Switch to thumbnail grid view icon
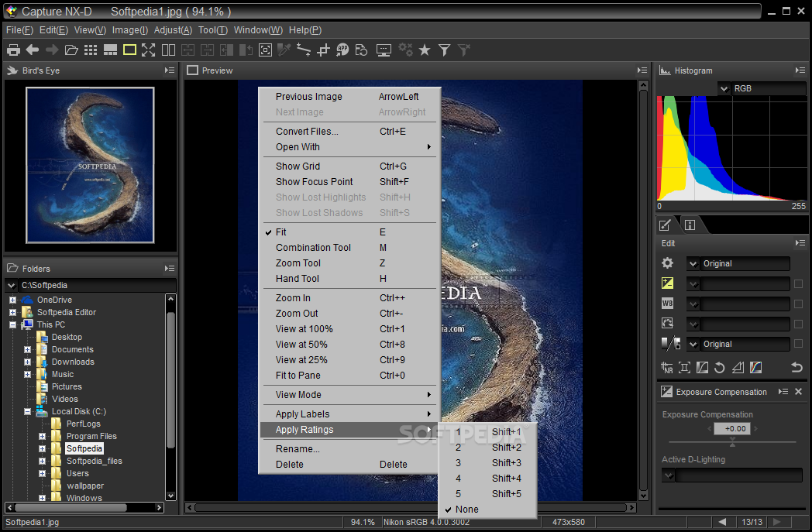 (91, 50)
